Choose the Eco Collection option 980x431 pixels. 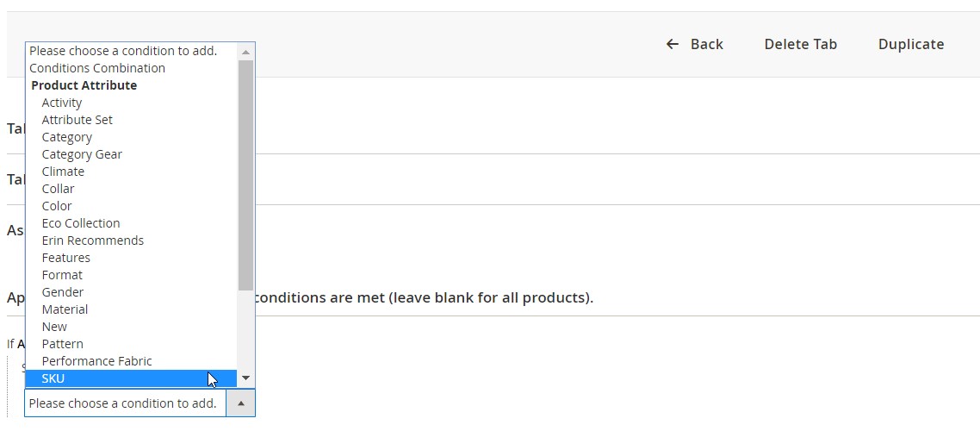(81, 223)
